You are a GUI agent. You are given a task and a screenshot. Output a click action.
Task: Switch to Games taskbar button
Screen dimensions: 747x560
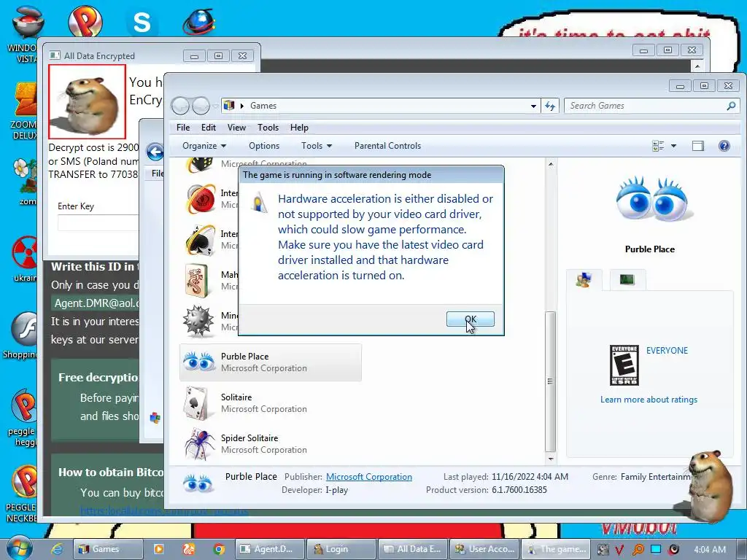coord(108,549)
